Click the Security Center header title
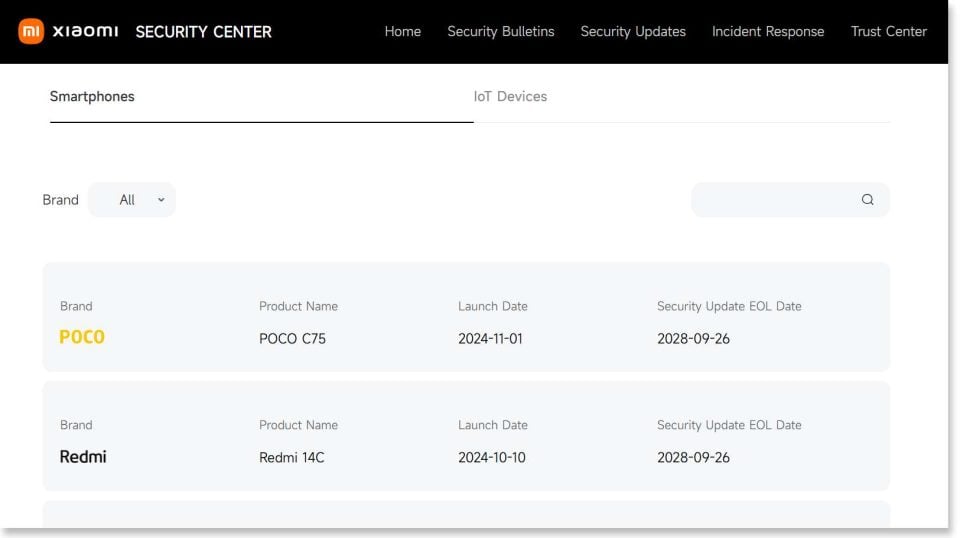Screen dimensions: 960x538 click(x=203, y=31)
